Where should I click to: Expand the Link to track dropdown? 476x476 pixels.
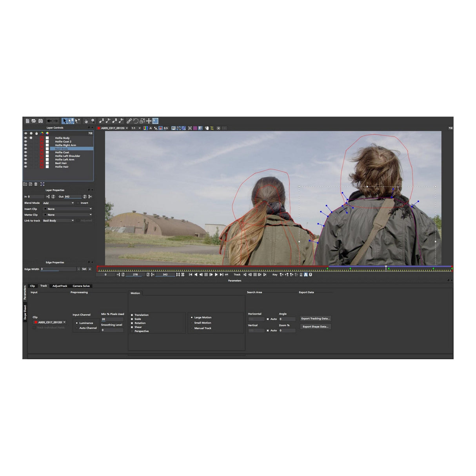pos(58,221)
